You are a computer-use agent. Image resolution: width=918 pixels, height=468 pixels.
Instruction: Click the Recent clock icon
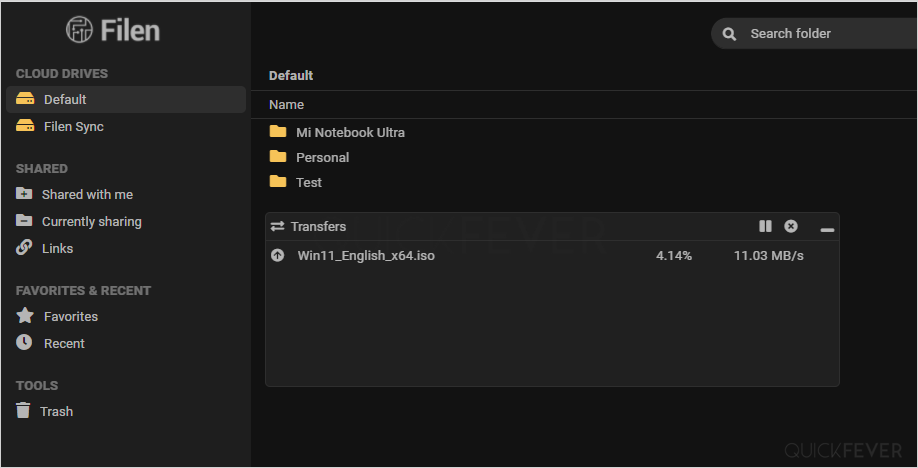pyautogui.click(x=24, y=342)
